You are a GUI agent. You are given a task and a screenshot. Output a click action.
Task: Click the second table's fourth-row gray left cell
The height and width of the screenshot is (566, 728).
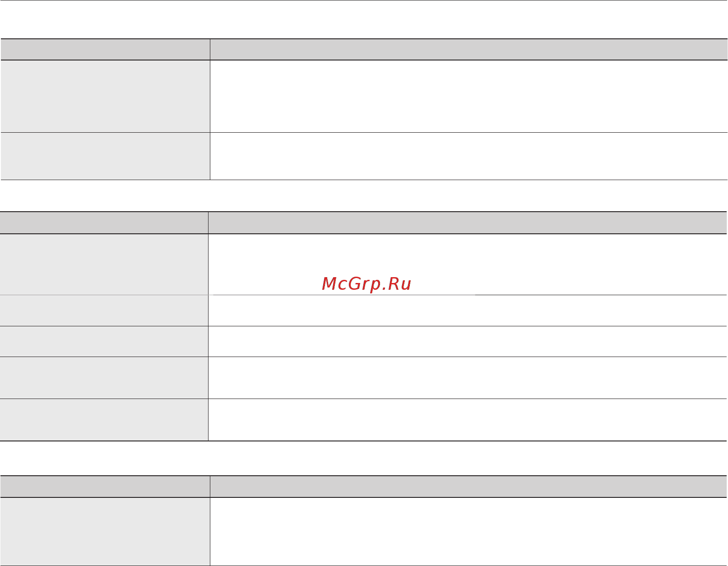click(x=104, y=378)
